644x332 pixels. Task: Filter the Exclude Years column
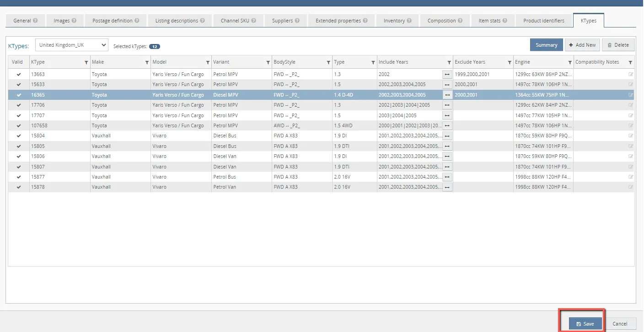[510, 62]
